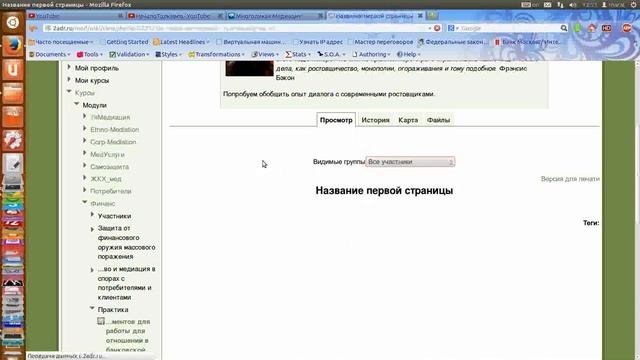Open the Styles toolbar menu
Image resolution: width=640 pixels, height=360 pixels.
[x=168, y=54]
